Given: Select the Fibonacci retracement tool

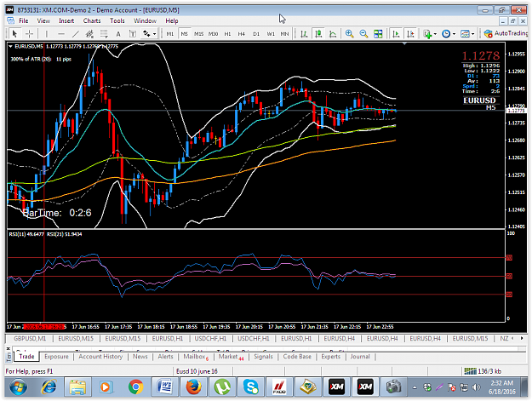Looking at the screenshot, I should pyautogui.click(x=104, y=33).
